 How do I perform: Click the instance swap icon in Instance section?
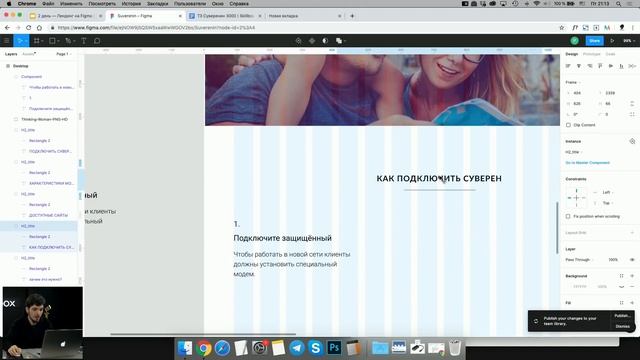(632, 141)
